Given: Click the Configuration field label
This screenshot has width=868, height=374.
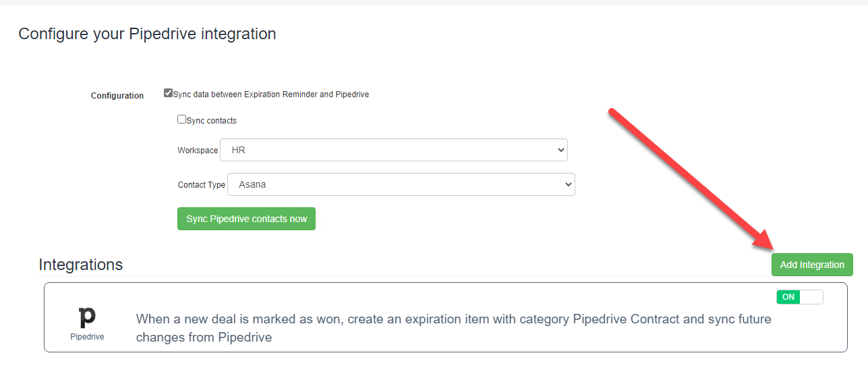Looking at the screenshot, I should click(x=117, y=96).
